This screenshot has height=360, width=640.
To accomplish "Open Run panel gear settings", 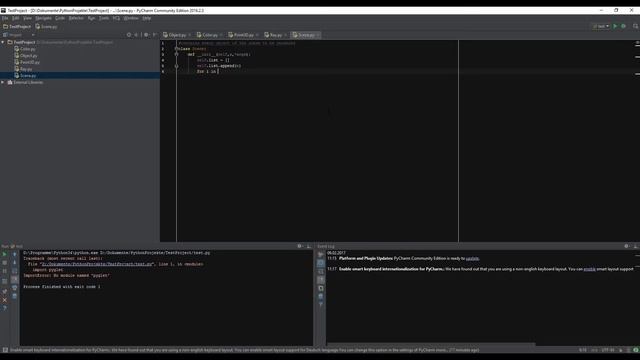I will click(300, 246).
